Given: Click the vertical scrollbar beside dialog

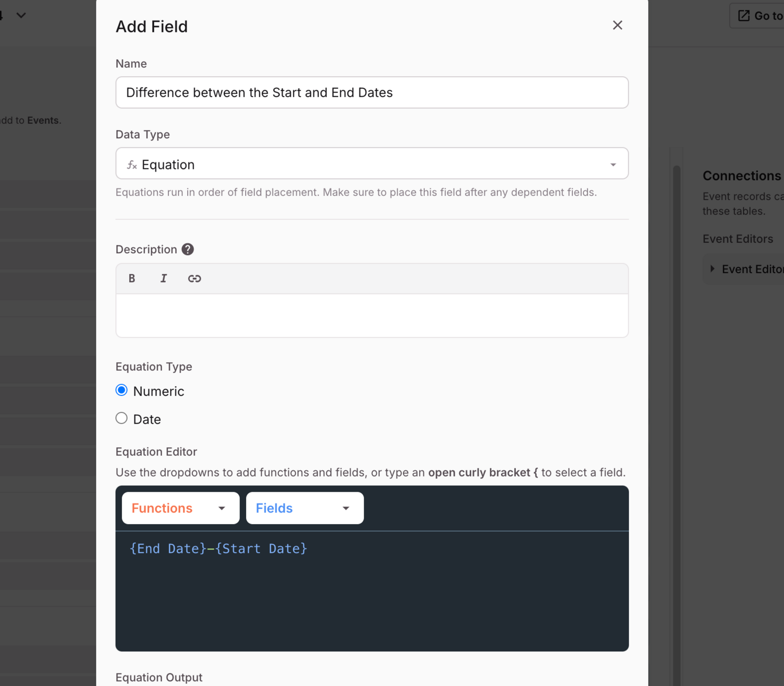Looking at the screenshot, I should [x=676, y=366].
